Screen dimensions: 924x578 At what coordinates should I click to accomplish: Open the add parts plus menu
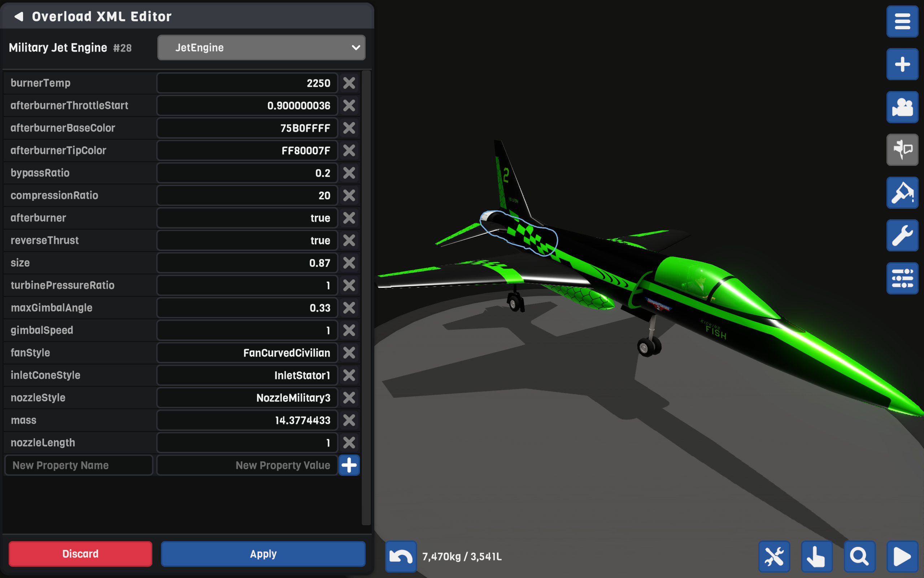tap(902, 64)
